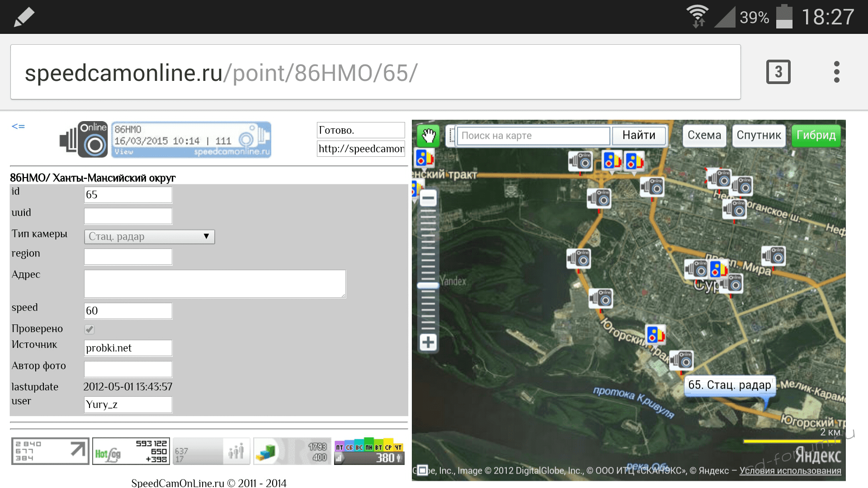Viewport: 868px width, 488px height.
Task: Click the hand pan tool on map
Action: (428, 135)
